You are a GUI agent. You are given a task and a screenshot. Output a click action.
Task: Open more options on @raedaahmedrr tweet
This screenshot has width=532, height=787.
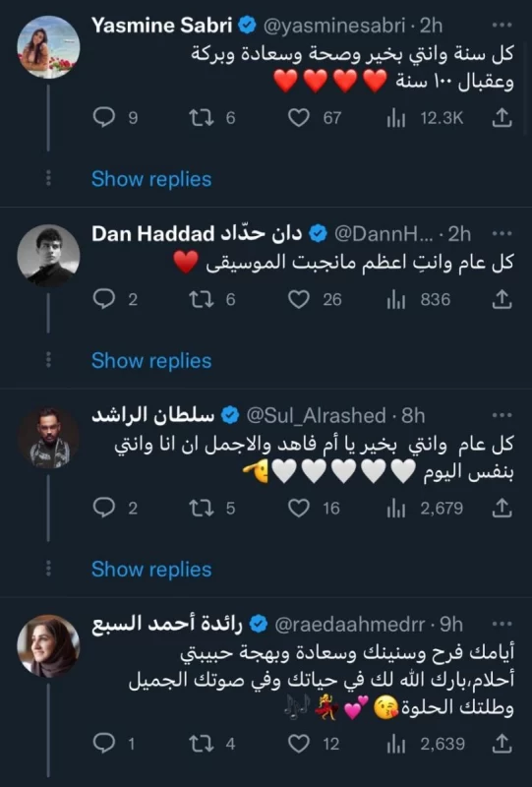coord(502,625)
